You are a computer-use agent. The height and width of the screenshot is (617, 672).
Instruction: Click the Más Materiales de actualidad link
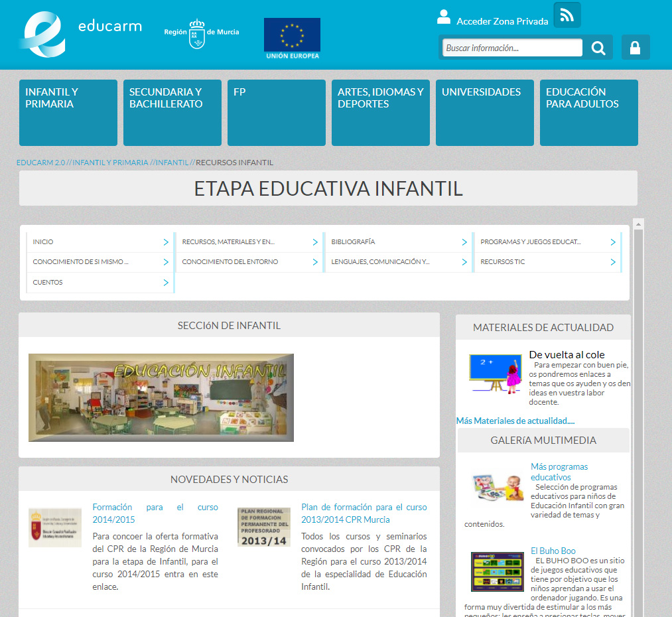click(515, 421)
